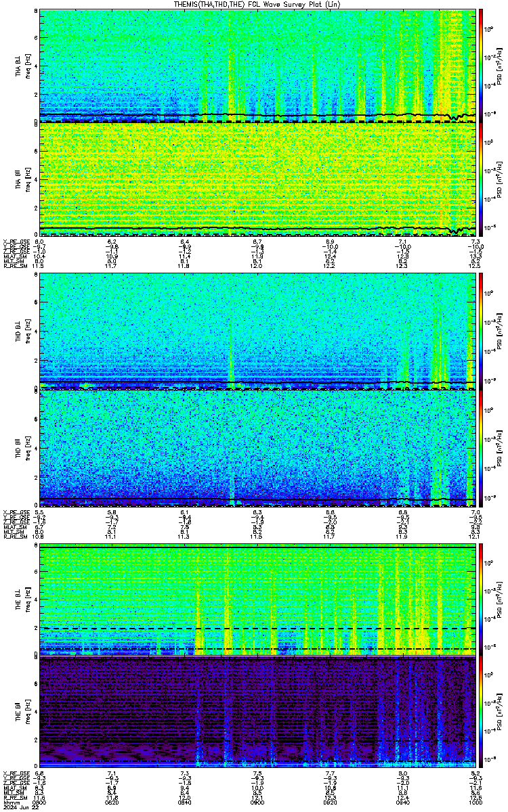
Task: Click the hhmm axis label at bottom
Action: (x=10, y=803)
